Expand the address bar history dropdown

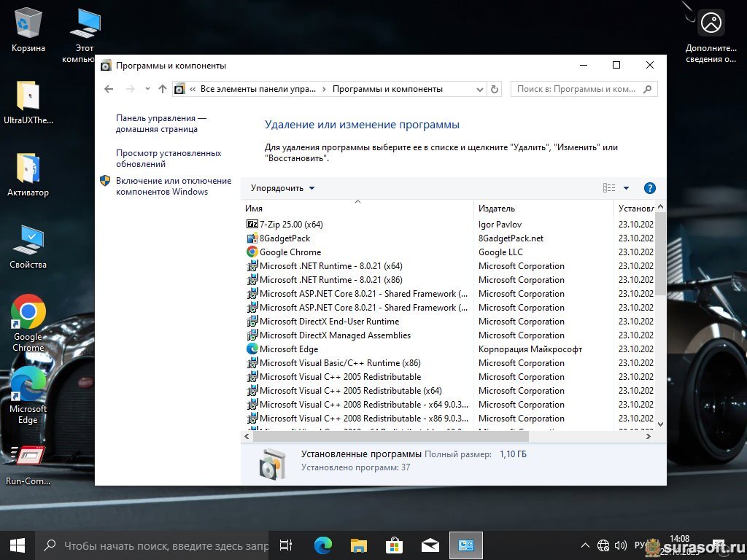point(479,89)
